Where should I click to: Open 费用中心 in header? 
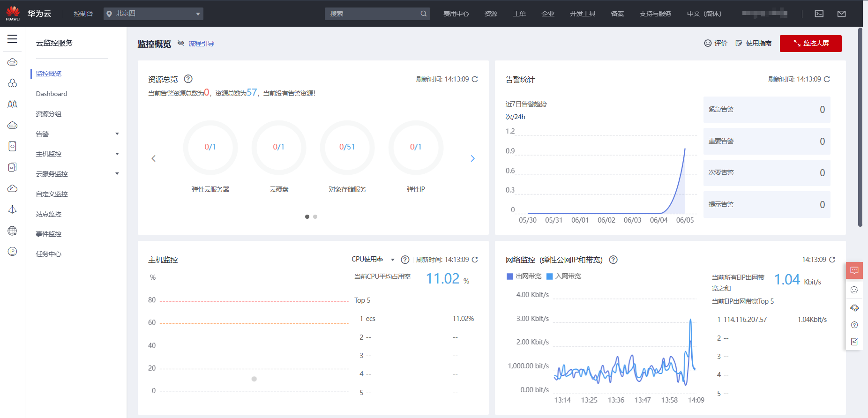pos(456,14)
